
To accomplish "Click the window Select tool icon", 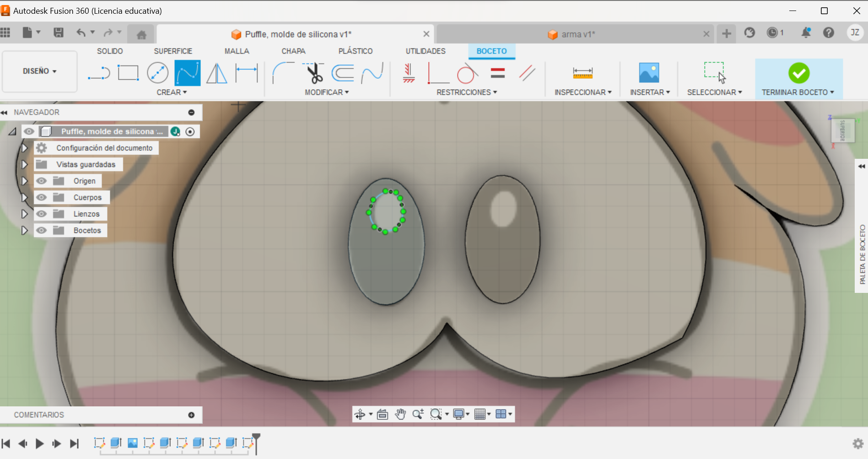I will click(x=715, y=73).
